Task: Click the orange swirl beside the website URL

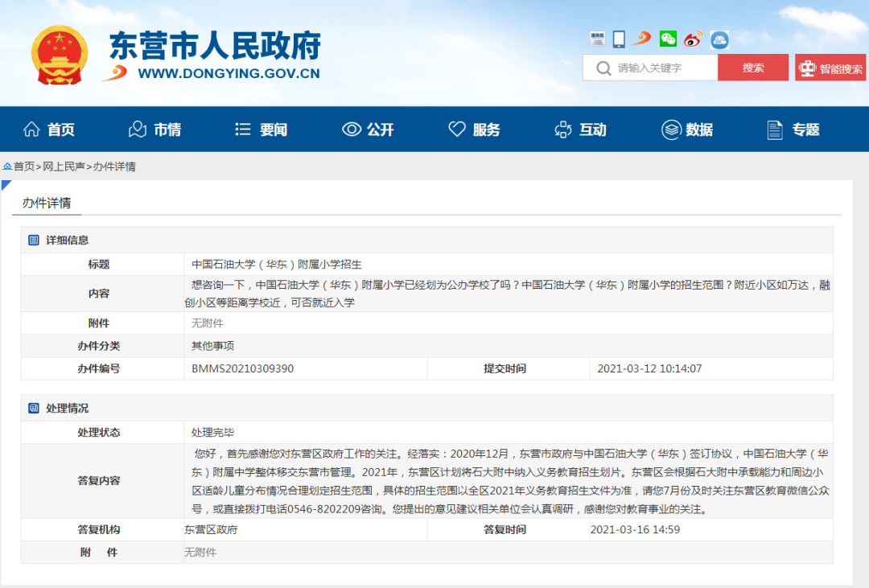Action: [115, 72]
